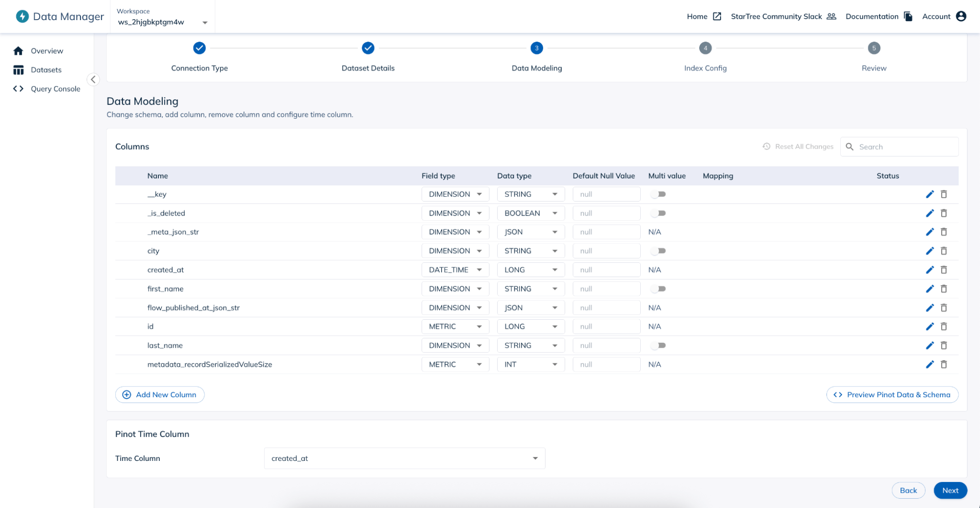Click the Next button
This screenshot has width=980, height=508.
[x=950, y=490]
